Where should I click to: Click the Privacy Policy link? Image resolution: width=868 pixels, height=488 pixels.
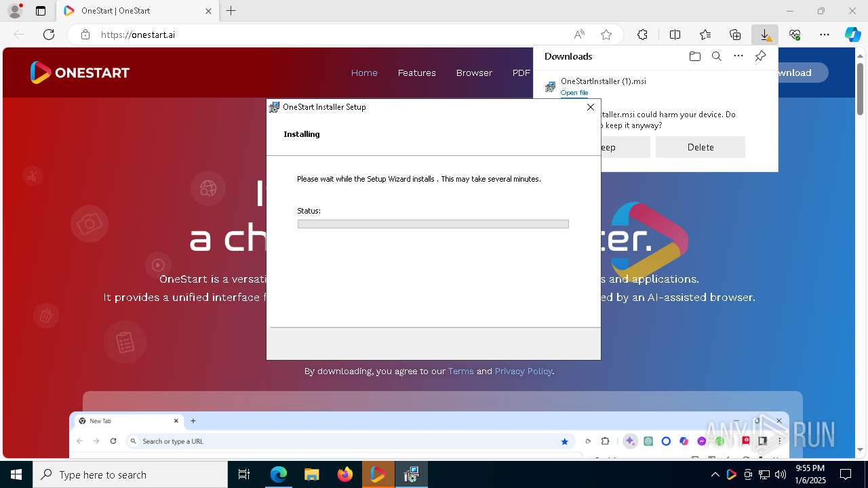click(x=524, y=371)
